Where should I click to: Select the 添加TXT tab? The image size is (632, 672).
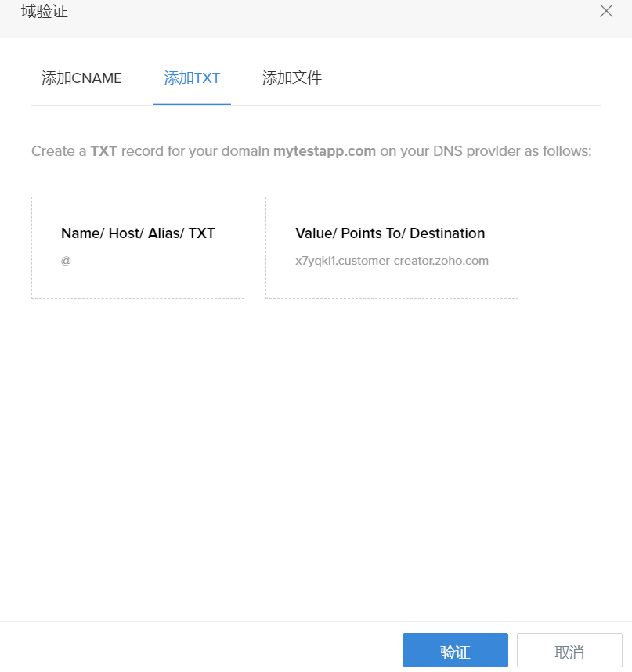point(192,78)
